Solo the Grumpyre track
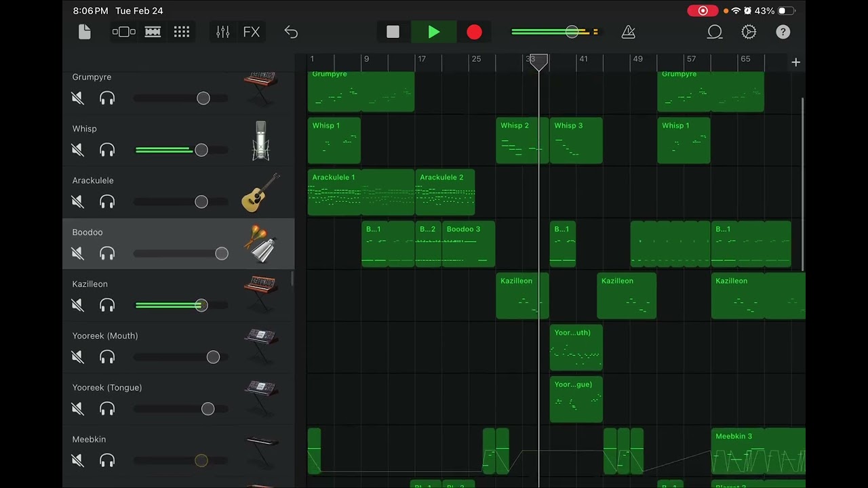Viewport: 868px width, 488px height. point(107,98)
